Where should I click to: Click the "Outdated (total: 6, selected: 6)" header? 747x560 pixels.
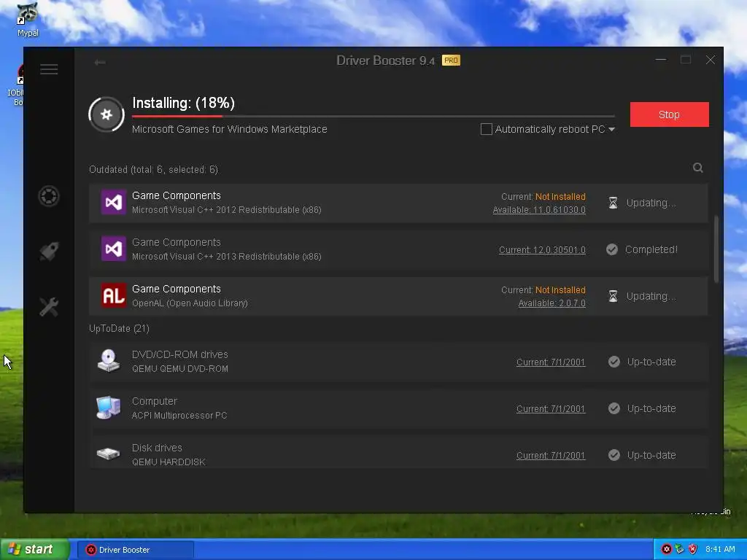(x=153, y=169)
